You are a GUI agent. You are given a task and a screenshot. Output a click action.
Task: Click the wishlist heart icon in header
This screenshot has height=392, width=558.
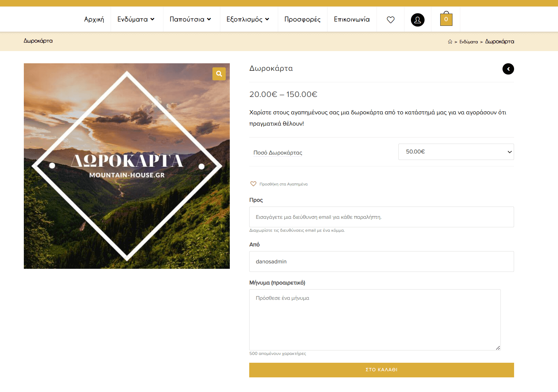tap(390, 20)
